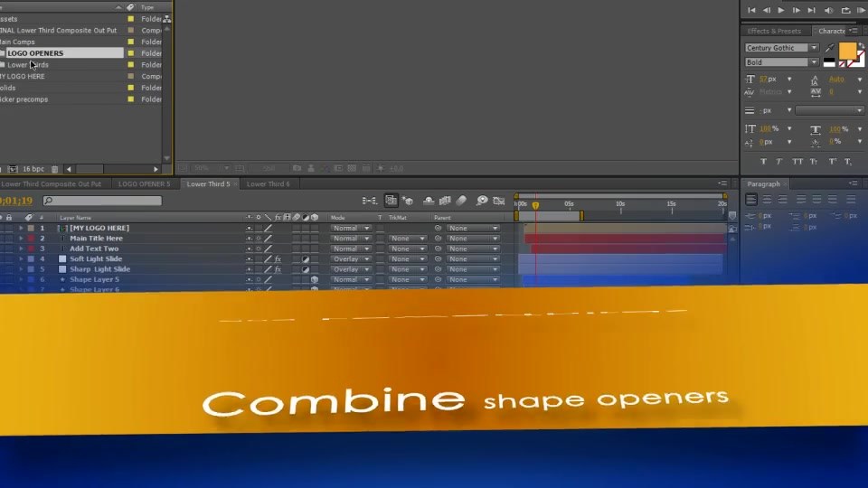
Task: Apply Faux Italic to text
Action: click(778, 162)
